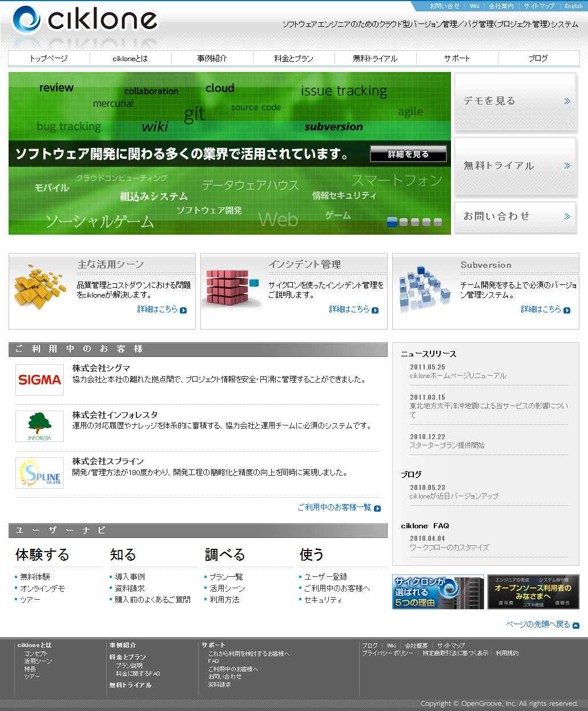Click the SIGMA company logo
The width and height of the screenshot is (588, 711).
pos(39,380)
